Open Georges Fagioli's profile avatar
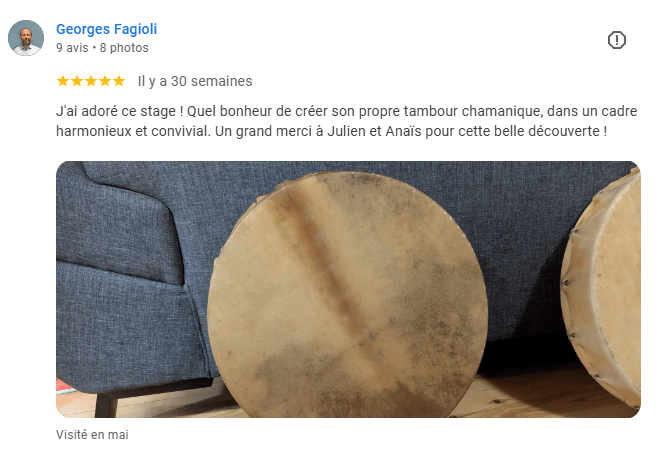 tap(26, 38)
